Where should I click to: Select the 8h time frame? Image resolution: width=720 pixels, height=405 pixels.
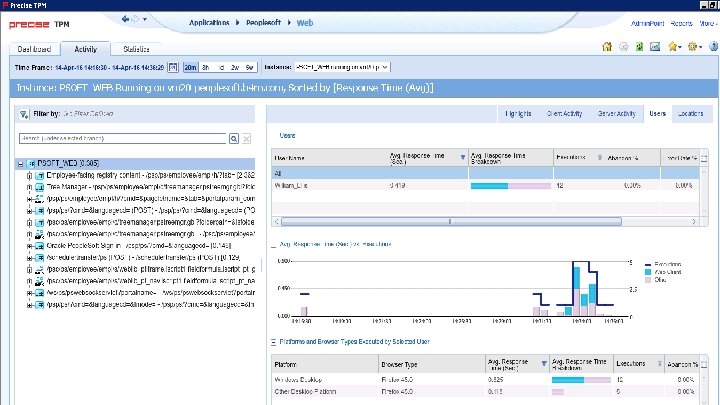point(205,67)
